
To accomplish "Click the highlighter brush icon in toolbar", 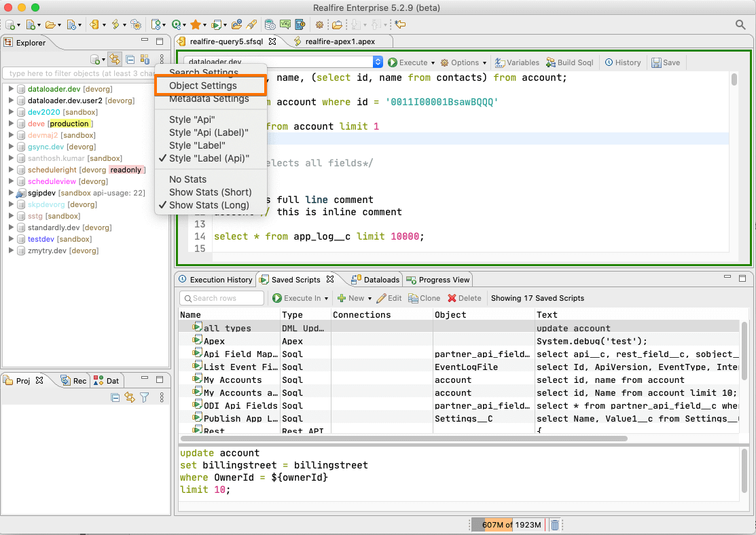I will tap(251, 24).
